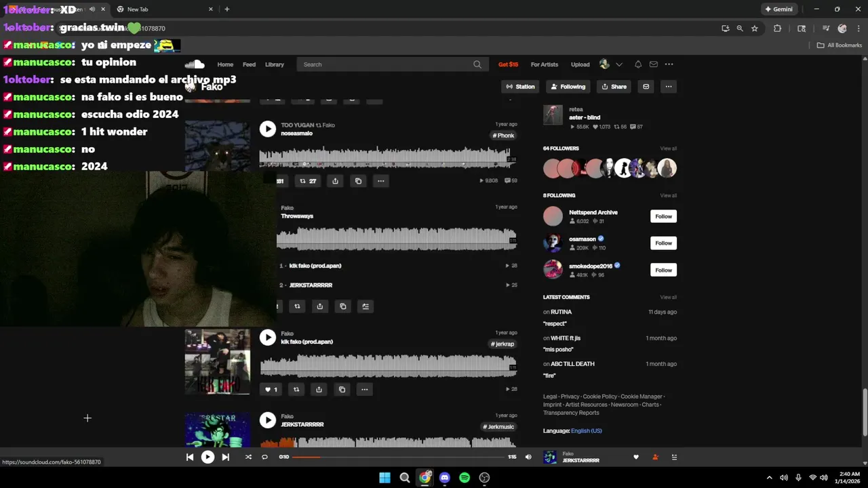Open the profile more actions ellipsis button
Viewport: 868px width, 488px height.
669,87
